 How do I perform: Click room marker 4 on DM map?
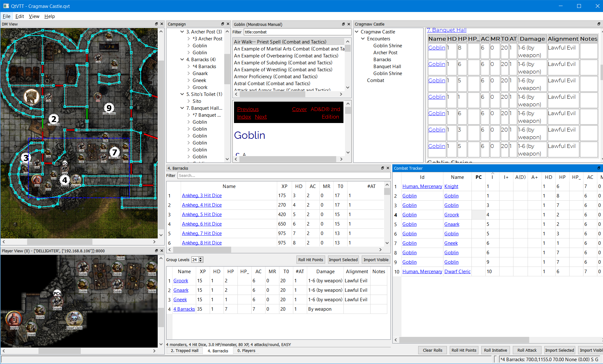tap(65, 180)
